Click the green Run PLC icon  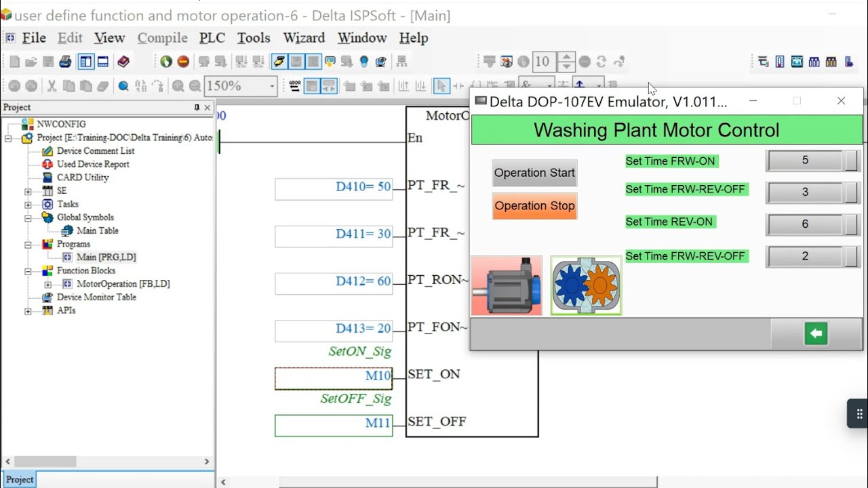[166, 62]
